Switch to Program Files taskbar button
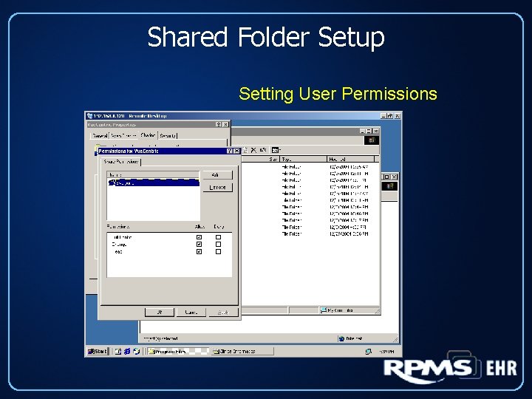 [x=179, y=352]
